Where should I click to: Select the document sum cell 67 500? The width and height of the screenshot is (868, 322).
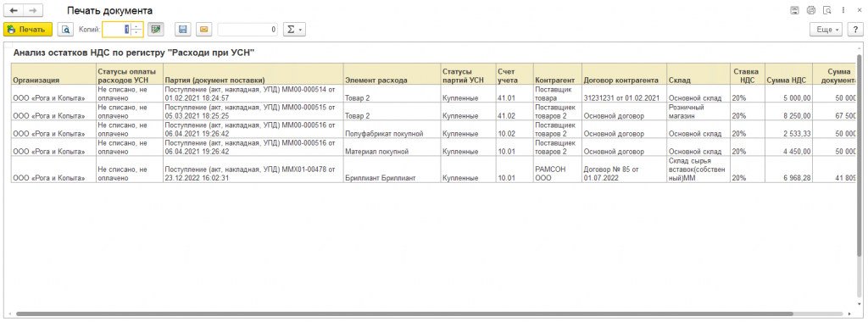pos(835,111)
